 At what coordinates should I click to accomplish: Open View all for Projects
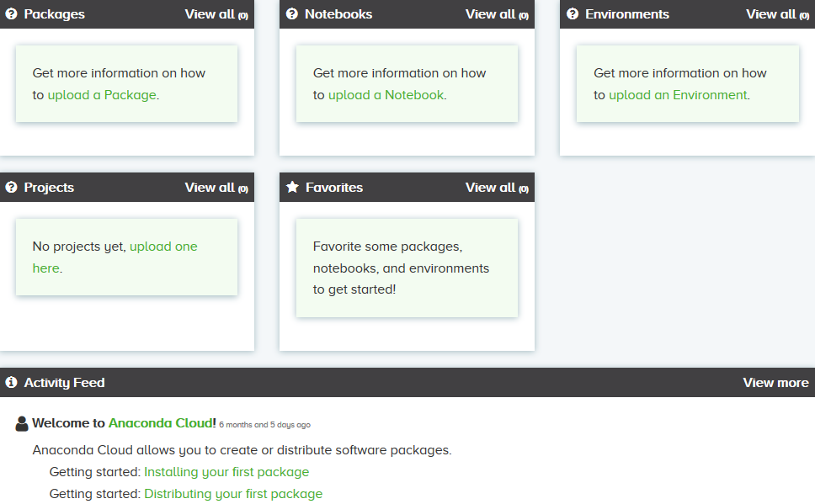pyautogui.click(x=216, y=188)
